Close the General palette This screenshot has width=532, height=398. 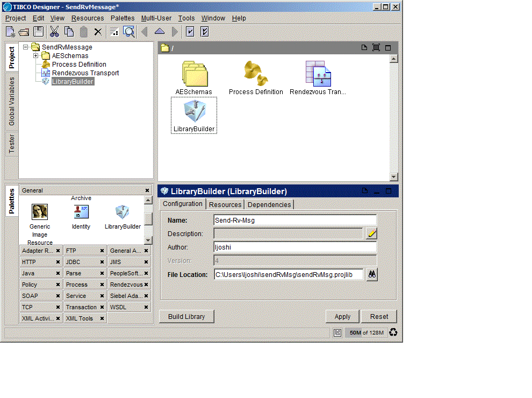[147, 190]
